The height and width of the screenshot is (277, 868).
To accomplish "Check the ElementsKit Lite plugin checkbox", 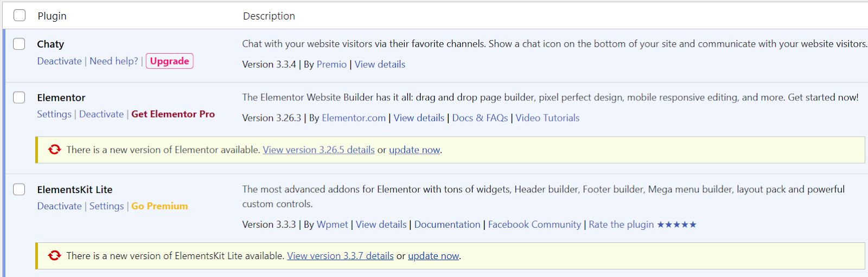I will [x=19, y=189].
